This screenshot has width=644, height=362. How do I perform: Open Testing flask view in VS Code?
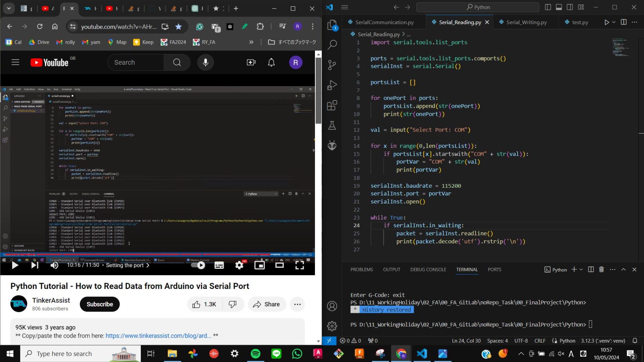pyautogui.click(x=332, y=125)
